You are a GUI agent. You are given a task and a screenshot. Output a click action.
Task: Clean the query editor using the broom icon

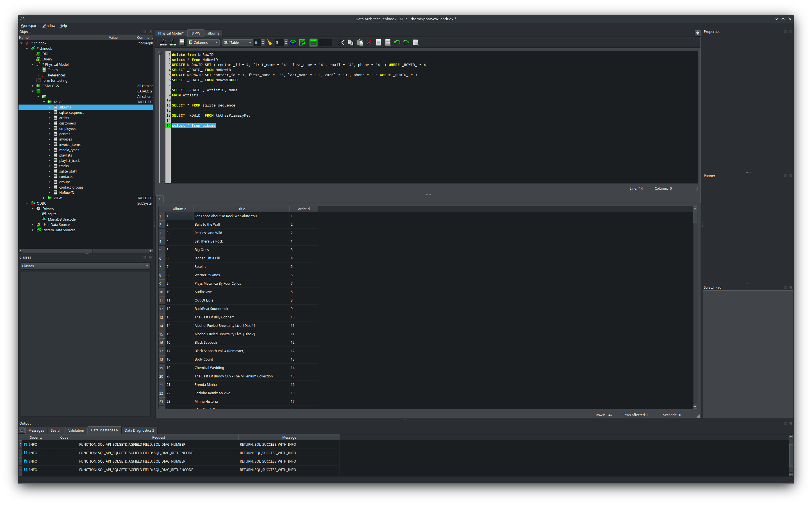point(269,42)
